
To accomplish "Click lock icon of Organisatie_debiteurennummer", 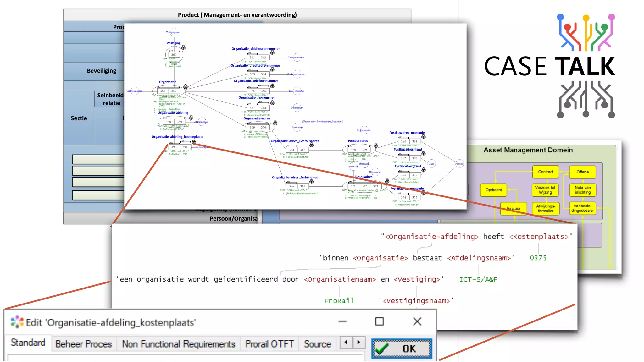I will [272, 52].
